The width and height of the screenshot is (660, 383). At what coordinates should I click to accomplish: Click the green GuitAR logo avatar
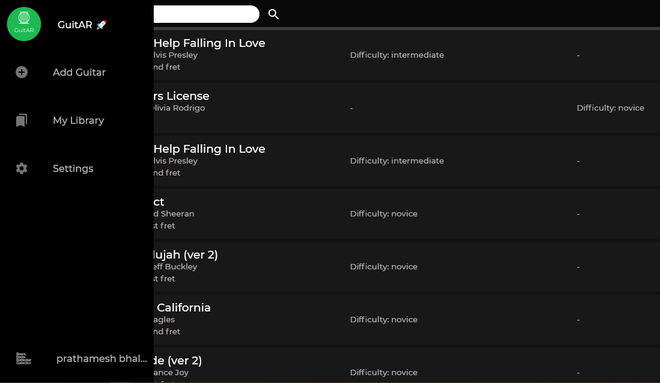click(x=24, y=24)
